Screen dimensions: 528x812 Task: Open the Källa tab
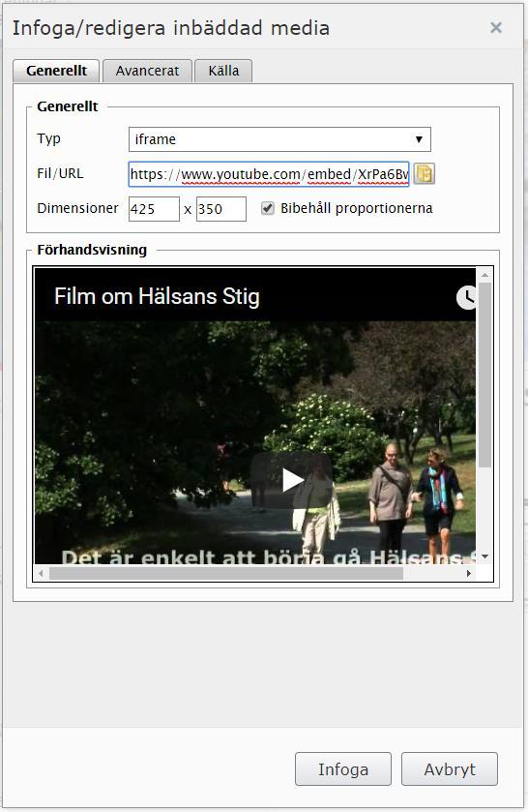point(223,71)
